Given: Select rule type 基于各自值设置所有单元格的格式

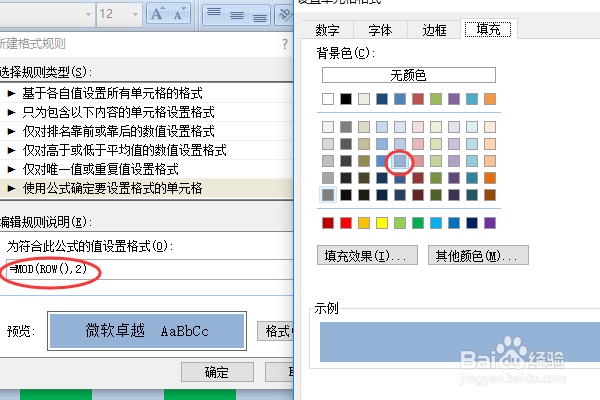Looking at the screenshot, I should pyautogui.click(x=147, y=93).
